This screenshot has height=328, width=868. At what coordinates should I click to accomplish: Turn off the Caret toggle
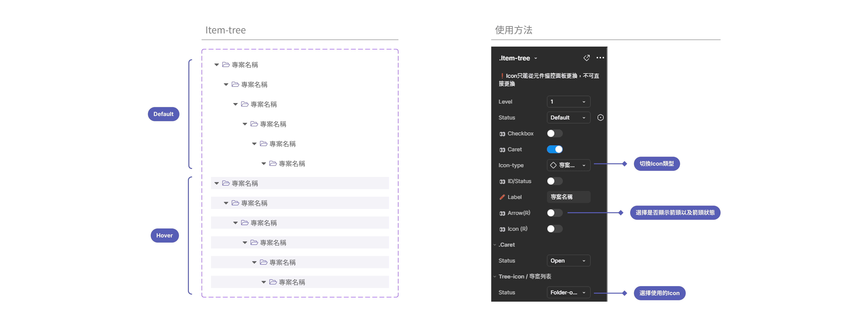(554, 149)
